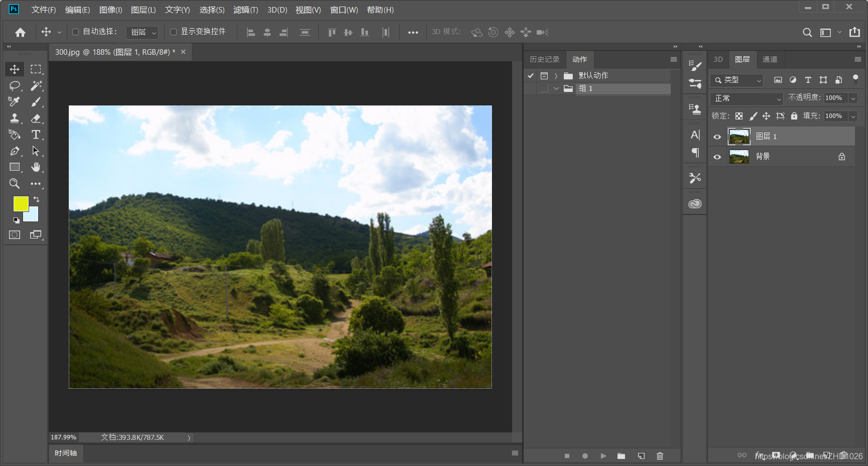868x466 pixels.
Task: Swap foreground and background colors
Action: click(x=36, y=199)
